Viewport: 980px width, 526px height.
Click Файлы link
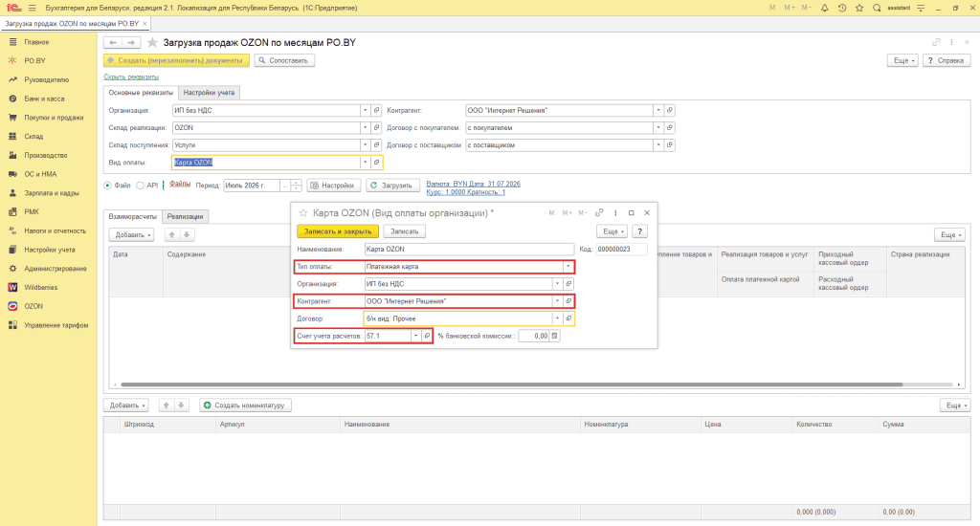[179, 185]
